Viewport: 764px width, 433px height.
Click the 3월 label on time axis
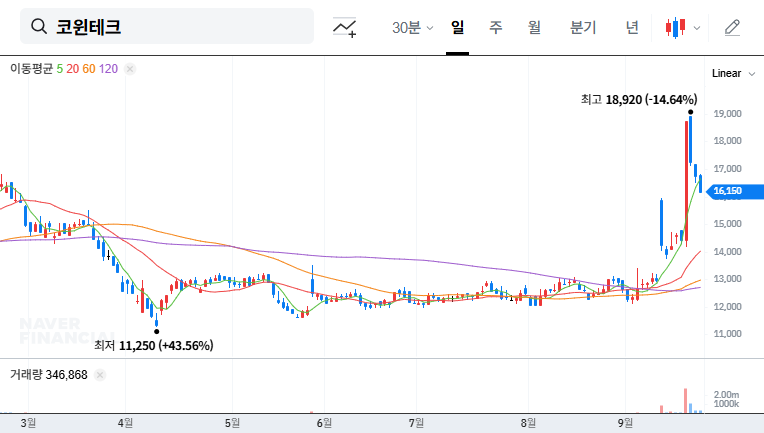28,423
